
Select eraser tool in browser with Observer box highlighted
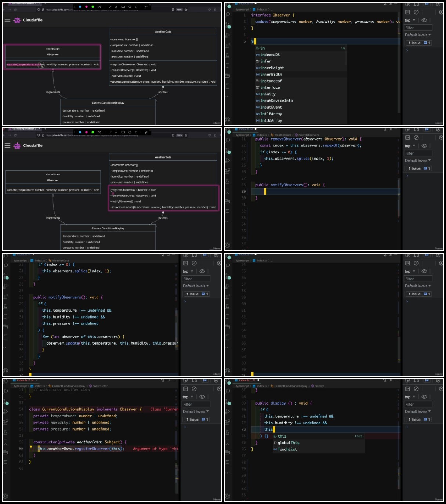point(146,7)
